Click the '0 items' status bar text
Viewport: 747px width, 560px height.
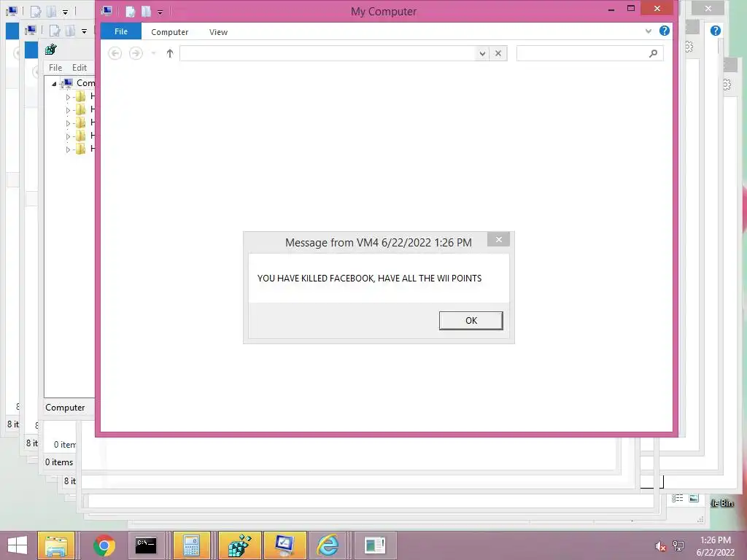click(x=59, y=462)
